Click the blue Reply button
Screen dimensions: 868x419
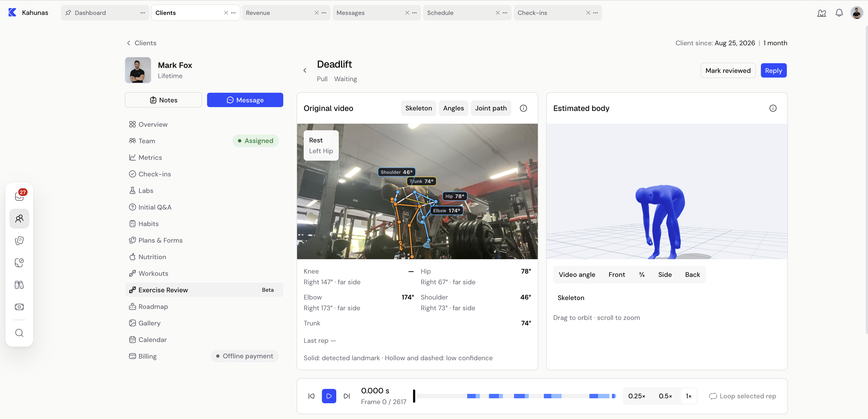tap(773, 70)
